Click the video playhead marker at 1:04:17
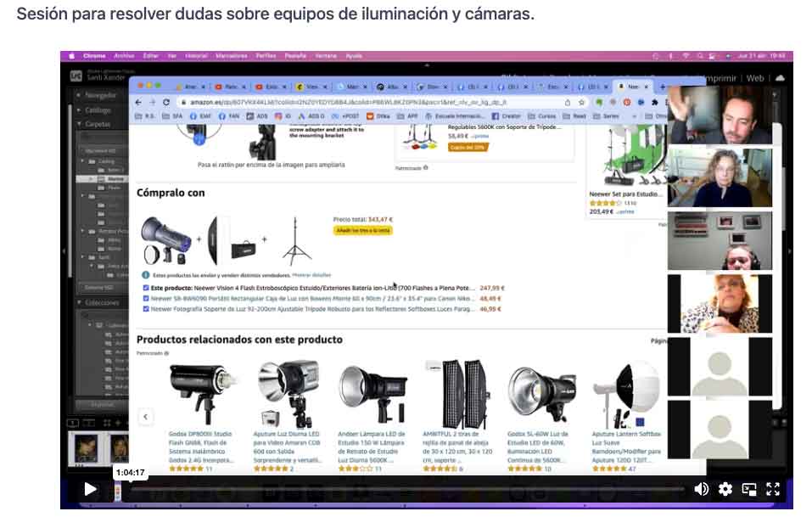 point(118,490)
